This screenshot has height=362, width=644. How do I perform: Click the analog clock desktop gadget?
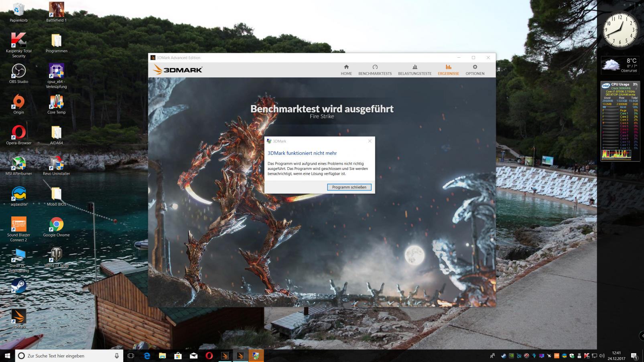click(620, 30)
